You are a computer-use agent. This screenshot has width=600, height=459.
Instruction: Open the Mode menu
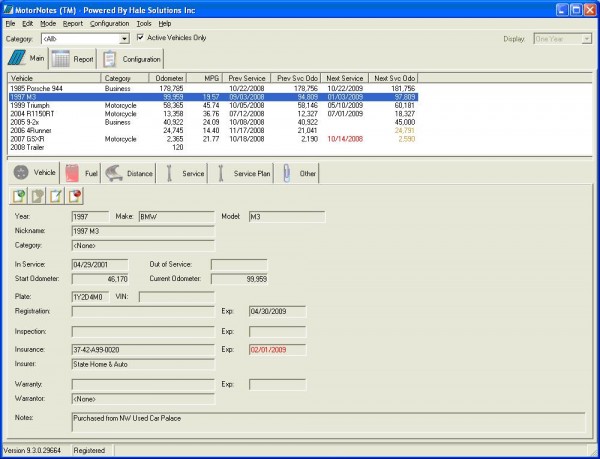46,22
